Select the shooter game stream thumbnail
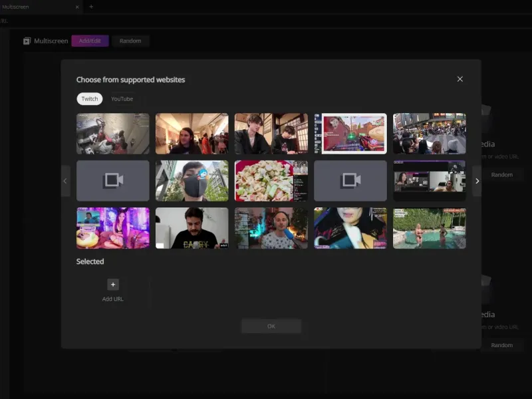 tap(350, 134)
